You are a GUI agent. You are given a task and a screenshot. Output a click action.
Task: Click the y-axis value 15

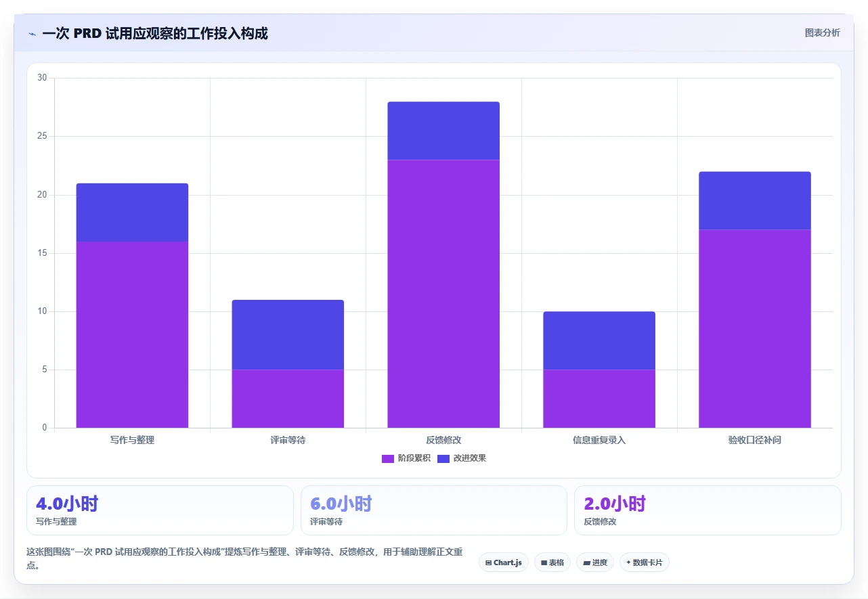[x=42, y=253]
